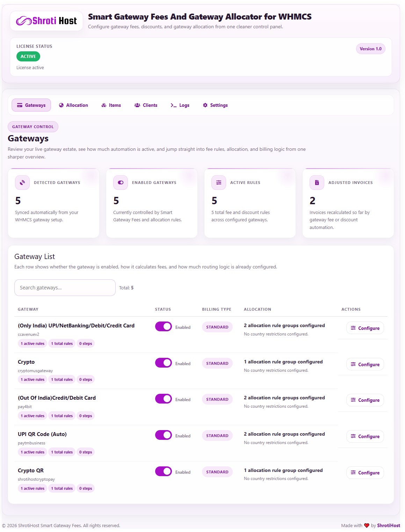The height and width of the screenshot is (532, 405).
Task: Open the Settings gear icon
Action: [x=205, y=105]
